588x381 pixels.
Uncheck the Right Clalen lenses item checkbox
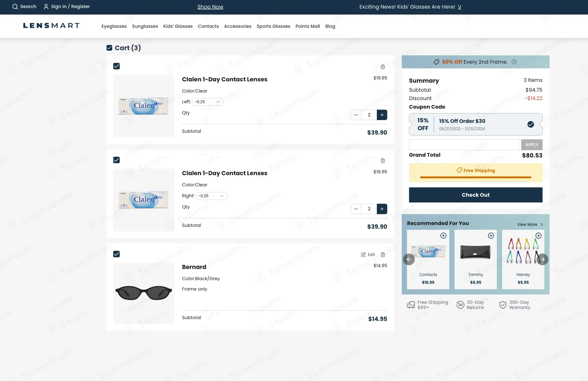(x=117, y=160)
